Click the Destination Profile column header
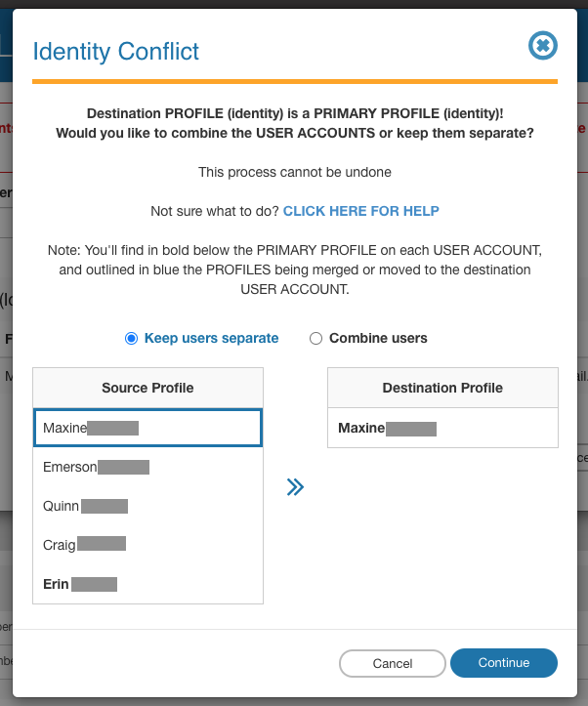The height and width of the screenshot is (706, 588). click(x=442, y=388)
